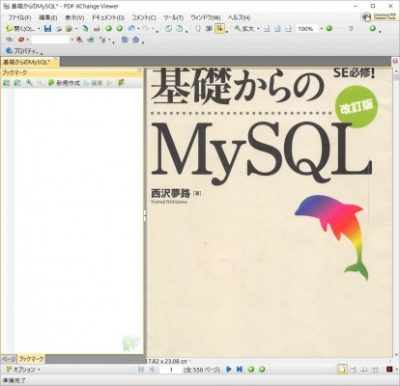Select the Hand tool icon
400x386 pixels.
point(198,29)
